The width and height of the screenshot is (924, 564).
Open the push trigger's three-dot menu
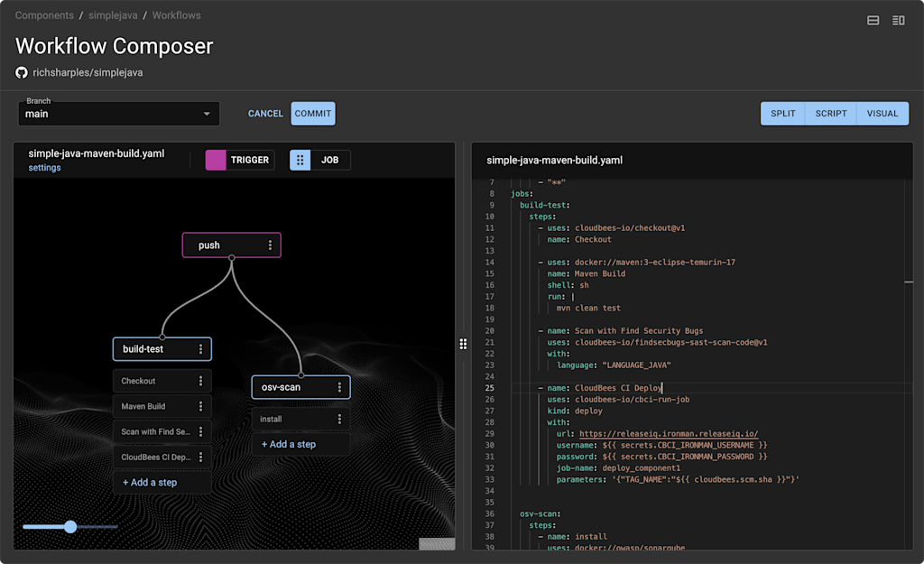(270, 245)
